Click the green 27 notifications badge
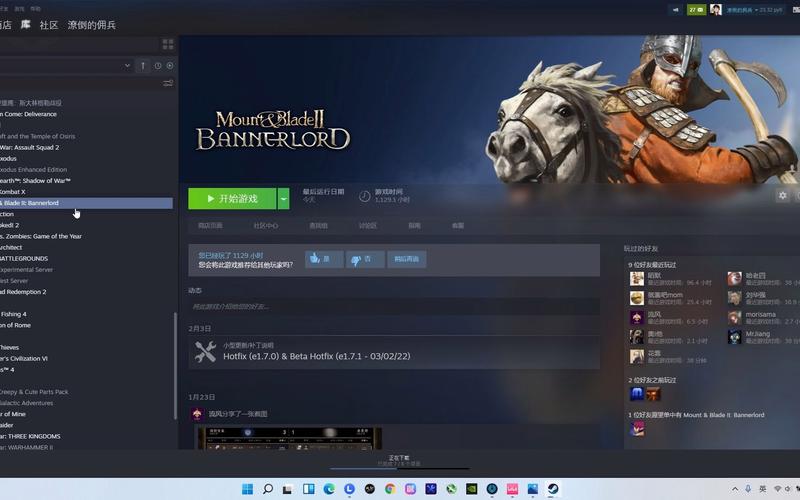The height and width of the screenshot is (500, 800). click(x=696, y=10)
